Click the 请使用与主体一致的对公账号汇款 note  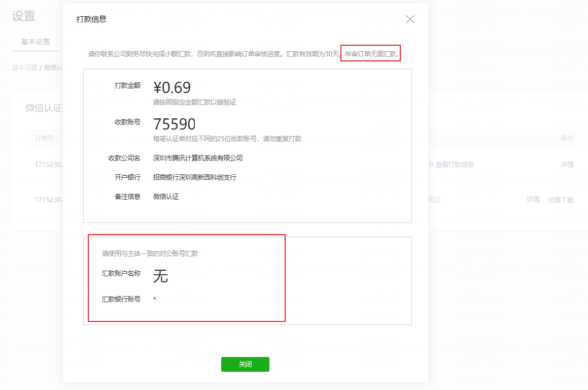(150, 253)
